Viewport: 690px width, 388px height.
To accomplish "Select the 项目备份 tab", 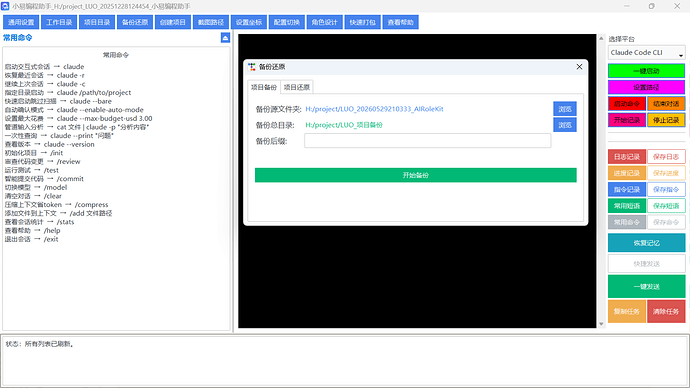I will coord(264,87).
